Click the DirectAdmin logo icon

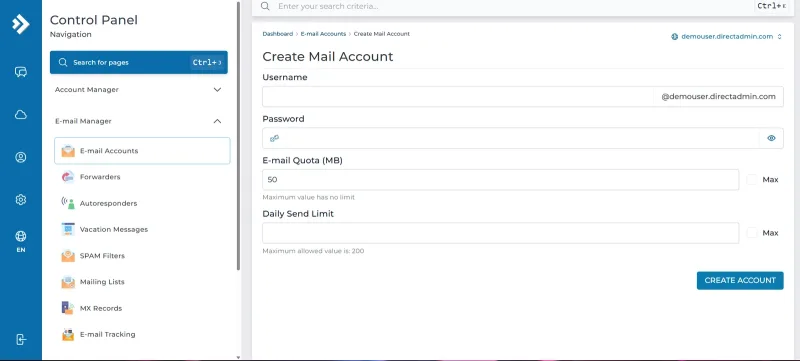tap(20, 24)
